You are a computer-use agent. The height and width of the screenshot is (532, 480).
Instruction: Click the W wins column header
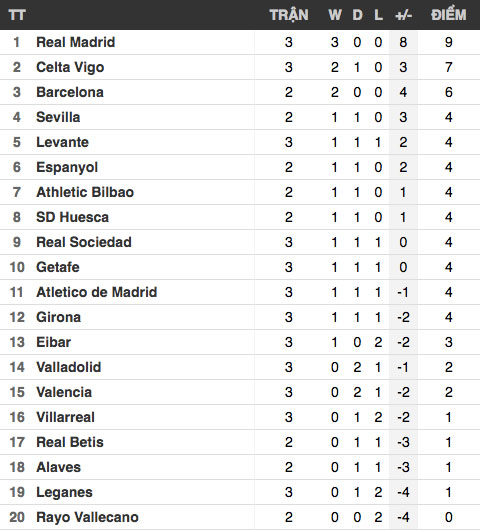(x=335, y=15)
